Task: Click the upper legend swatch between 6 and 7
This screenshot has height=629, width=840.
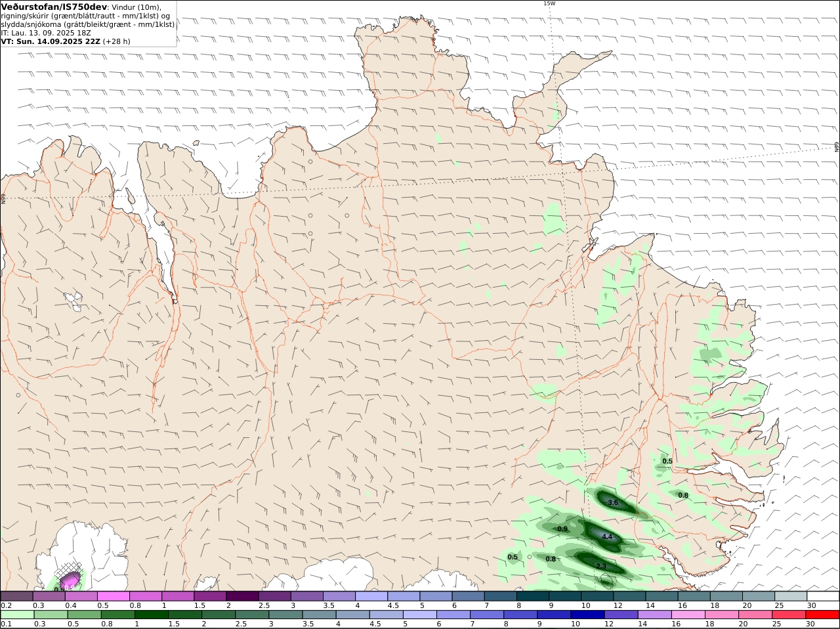Action: click(468, 596)
